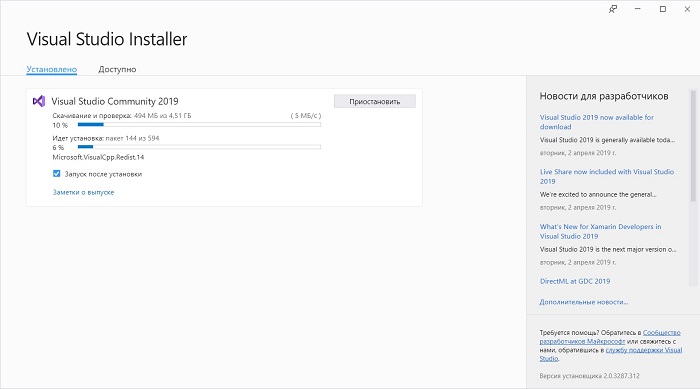This screenshot has height=389, width=700.
Task: Click 'Visual Studio 2019 is generally available toda...' summary
Action: 607,140
